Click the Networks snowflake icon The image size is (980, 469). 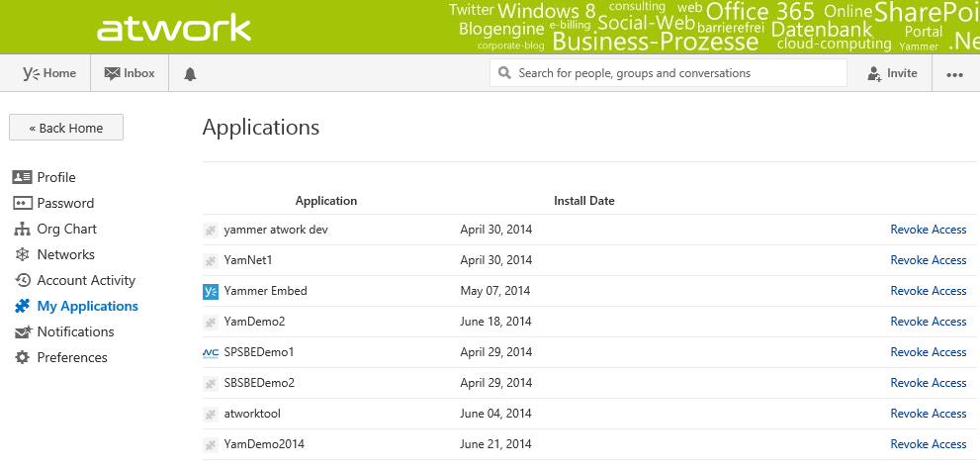coord(22,254)
